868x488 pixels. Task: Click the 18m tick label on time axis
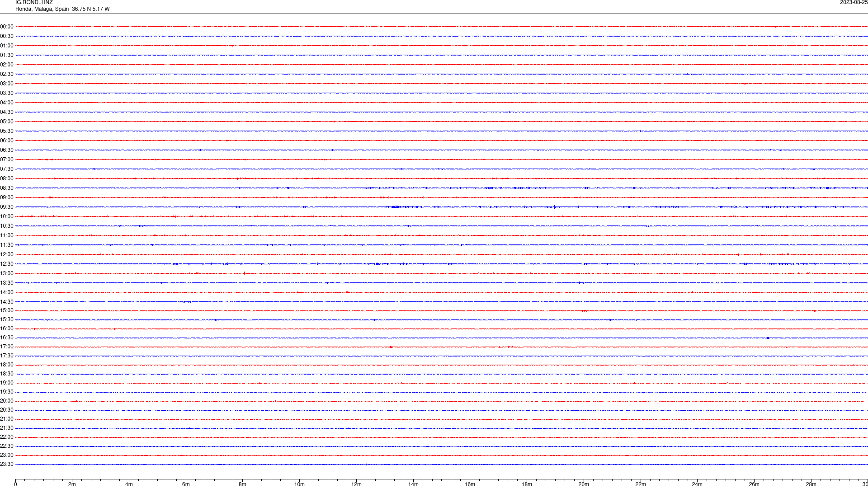[527, 484]
